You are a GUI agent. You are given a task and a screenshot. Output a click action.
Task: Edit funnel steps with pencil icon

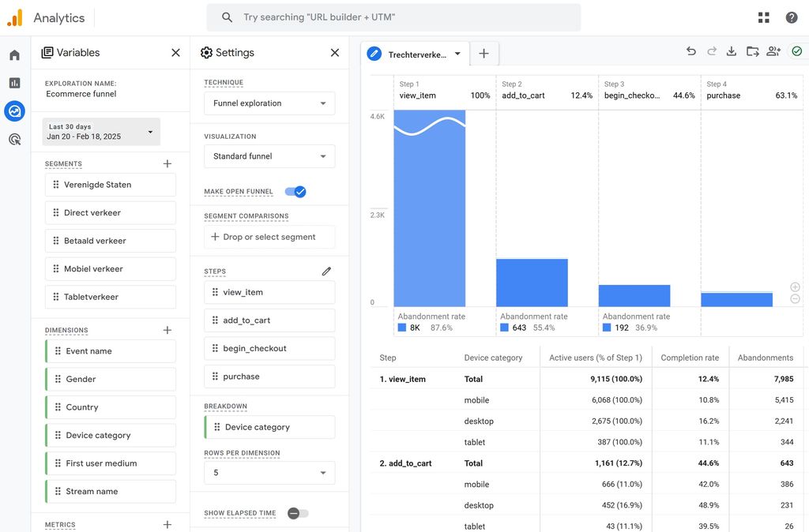[x=326, y=272]
